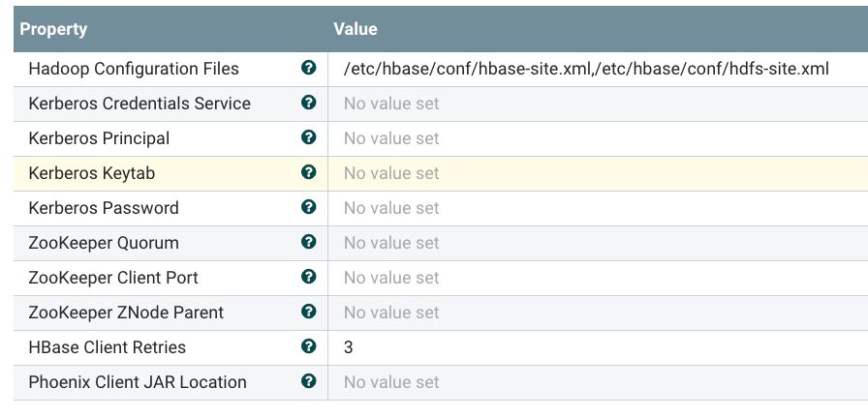The height and width of the screenshot is (418, 868).
Task: Select the Kerberos Keytab value field
Action: (392, 173)
